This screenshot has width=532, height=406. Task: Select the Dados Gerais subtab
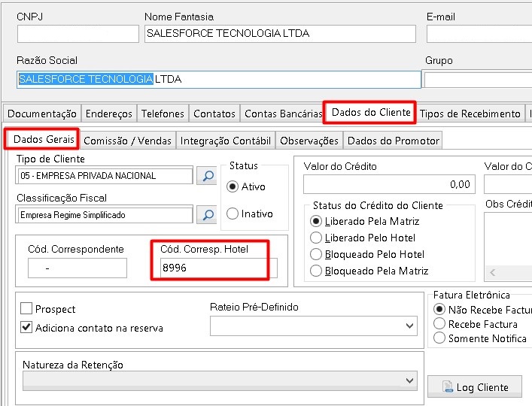pos(44,139)
